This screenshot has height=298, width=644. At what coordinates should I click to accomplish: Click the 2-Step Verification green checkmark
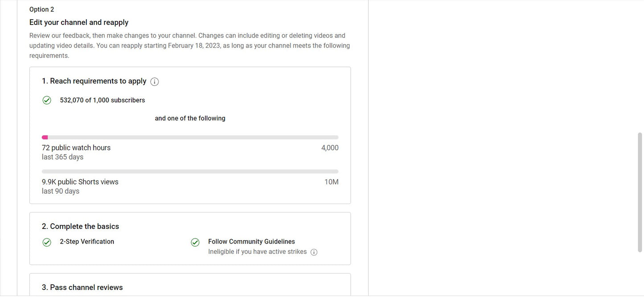(x=47, y=242)
